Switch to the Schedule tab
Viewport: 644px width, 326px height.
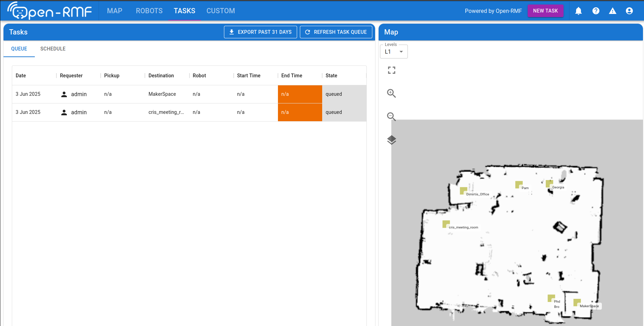53,49
